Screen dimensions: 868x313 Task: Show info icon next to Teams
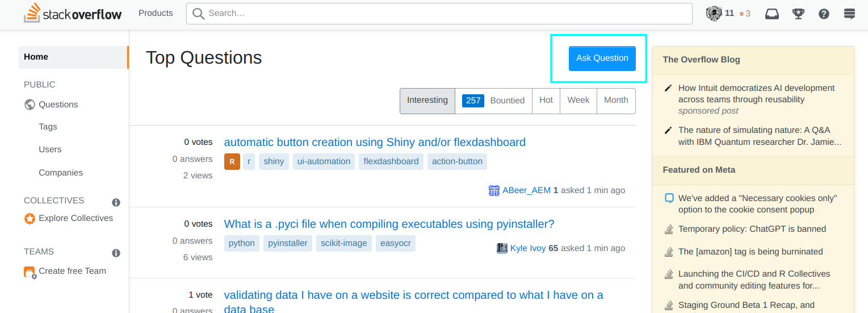tap(116, 253)
